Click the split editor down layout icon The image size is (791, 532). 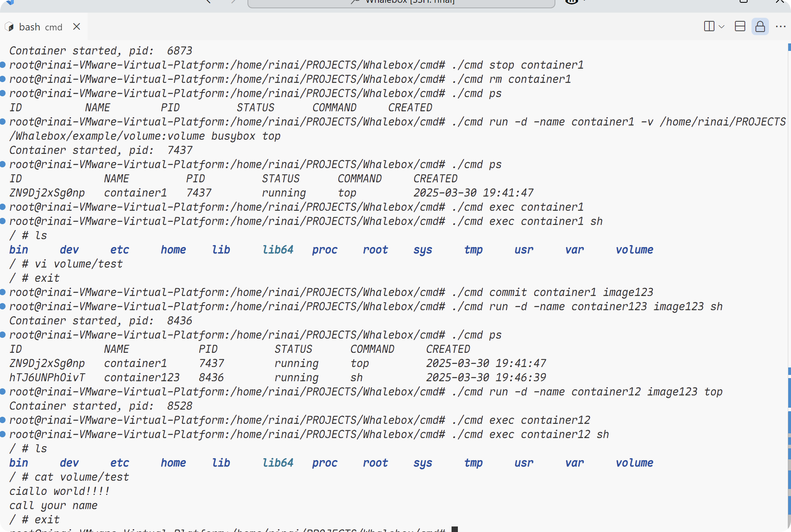click(740, 26)
